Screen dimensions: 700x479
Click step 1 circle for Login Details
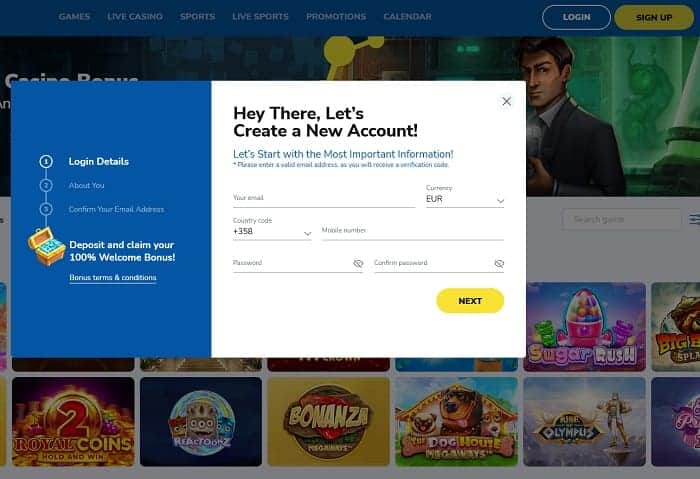[x=46, y=161]
